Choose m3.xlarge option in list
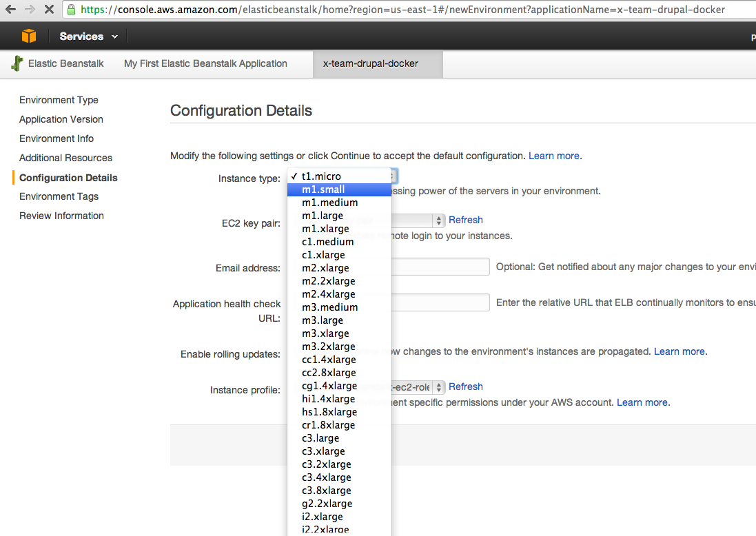Viewport: 756px width, 536px height. click(x=339, y=333)
